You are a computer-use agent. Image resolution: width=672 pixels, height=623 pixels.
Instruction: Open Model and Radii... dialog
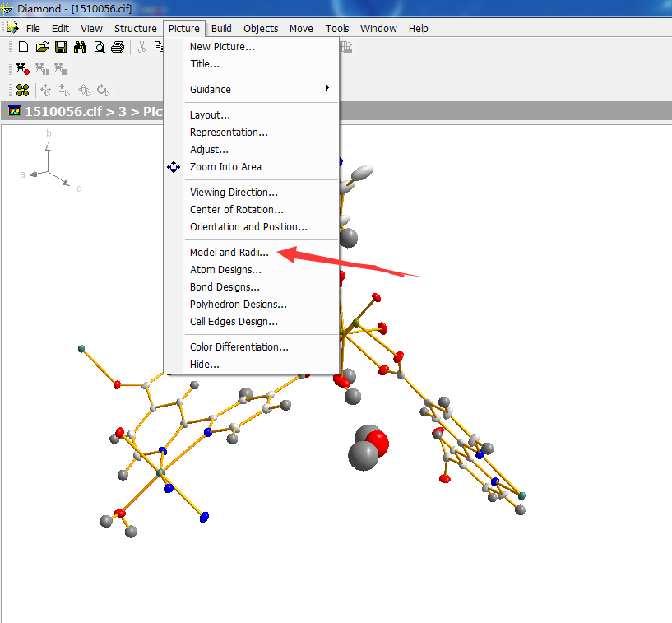(x=251, y=252)
